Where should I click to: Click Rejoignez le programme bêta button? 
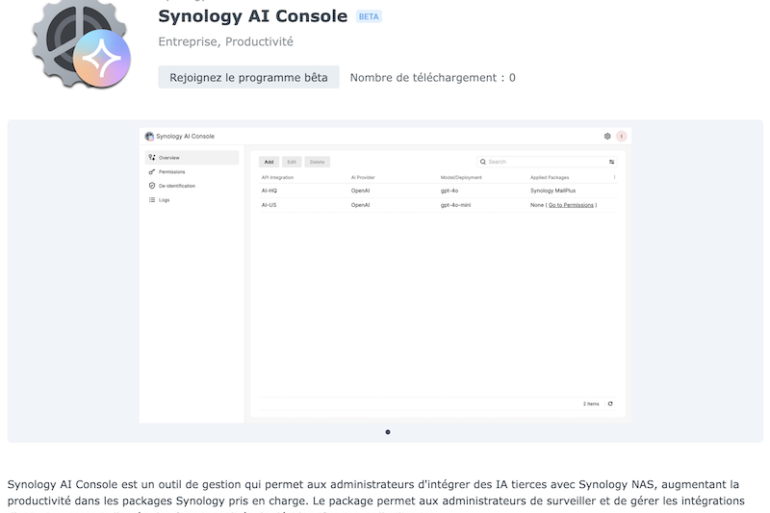coord(248,77)
